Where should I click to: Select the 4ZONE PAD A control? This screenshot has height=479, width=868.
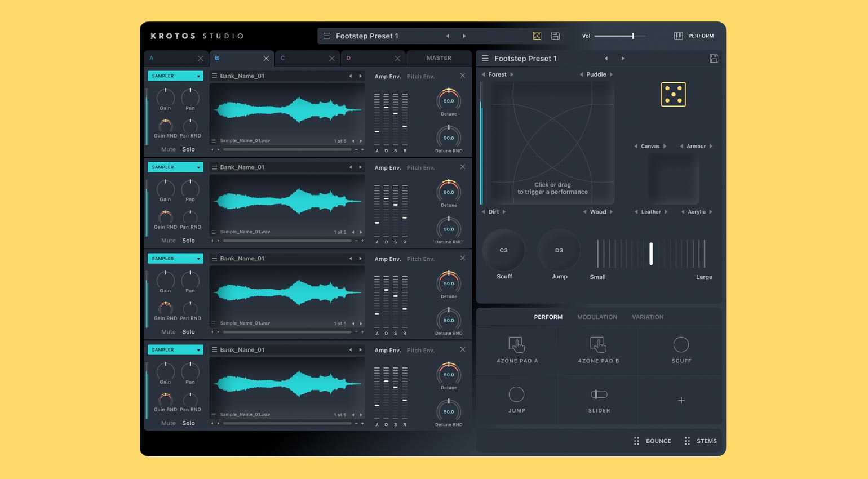[x=517, y=351]
